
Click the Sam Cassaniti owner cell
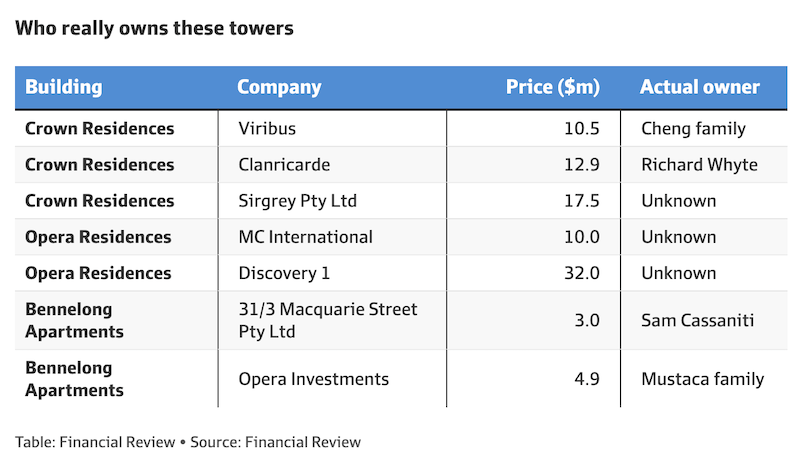click(x=699, y=320)
